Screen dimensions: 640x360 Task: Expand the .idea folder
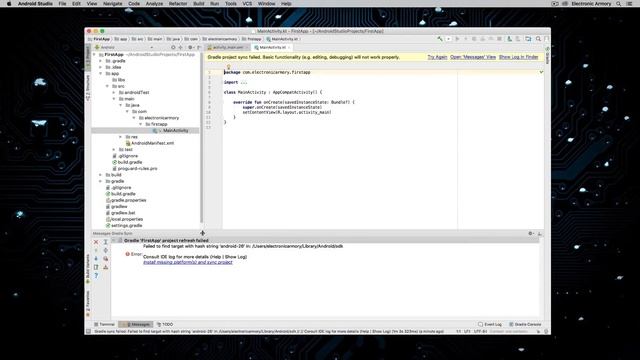(x=101, y=67)
